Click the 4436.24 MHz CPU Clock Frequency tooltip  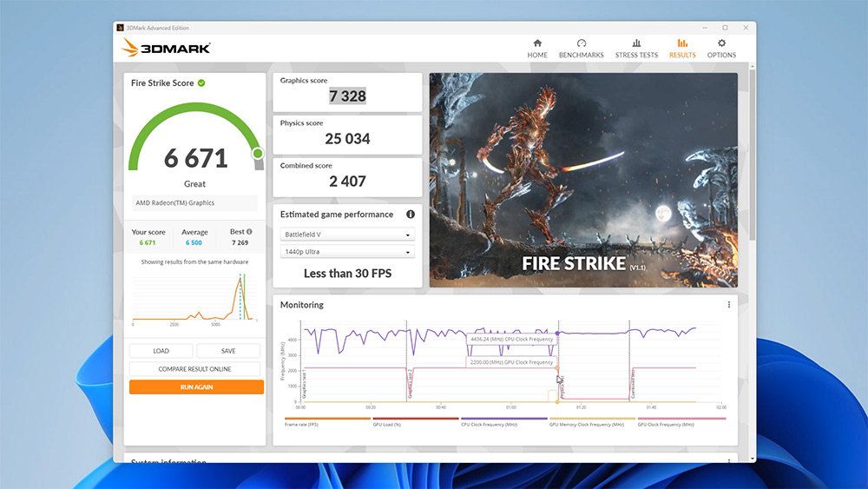point(511,339)
